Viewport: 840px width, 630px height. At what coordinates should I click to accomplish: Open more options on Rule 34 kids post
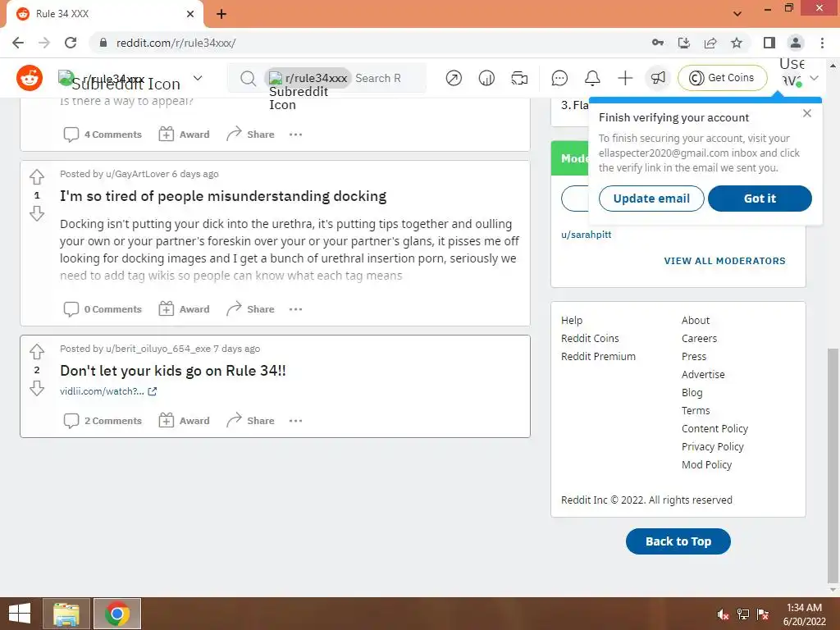click(x=295, y=421)
